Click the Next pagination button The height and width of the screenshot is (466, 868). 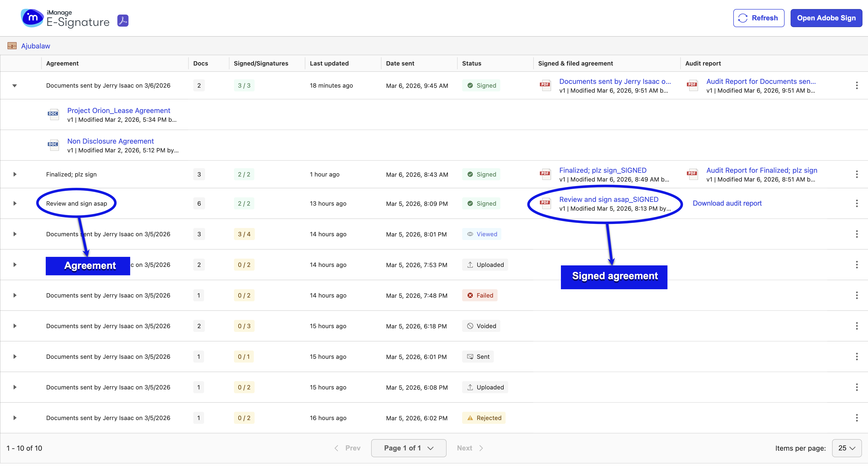click(x=470, y=448)
